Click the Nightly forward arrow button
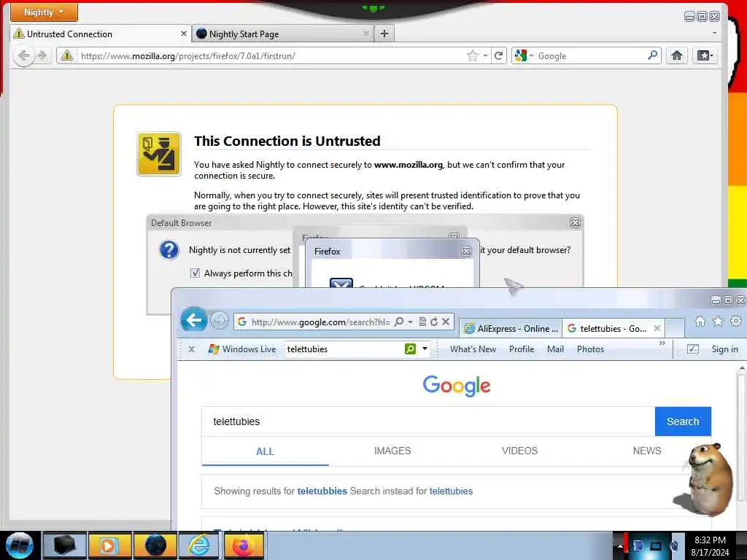This screenshot has width=747, height=560. (x=42, y=55)
